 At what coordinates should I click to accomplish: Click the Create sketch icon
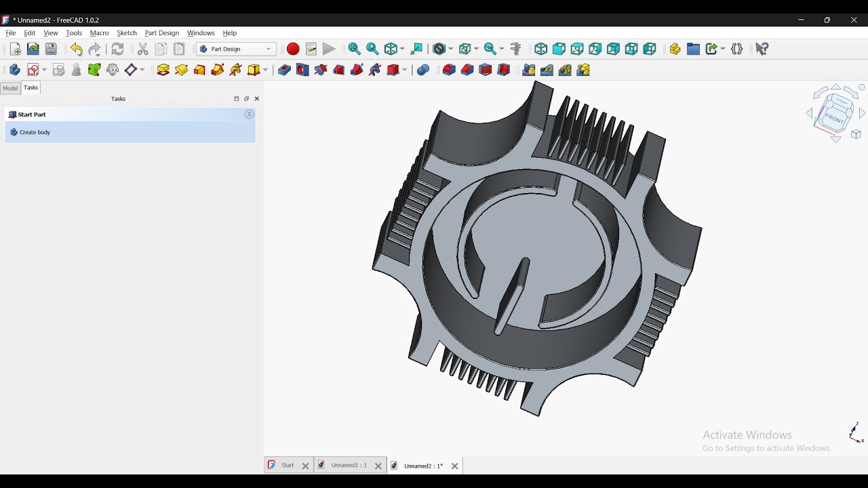coord(33,70)
